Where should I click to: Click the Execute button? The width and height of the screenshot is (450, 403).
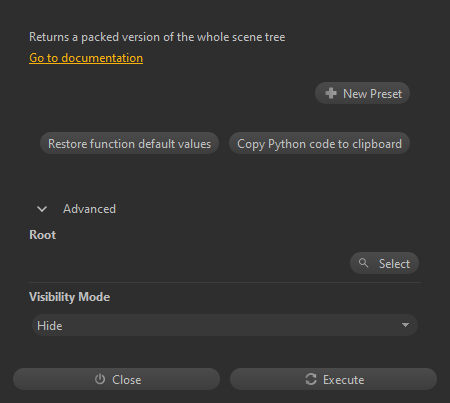tap(333, 379)
